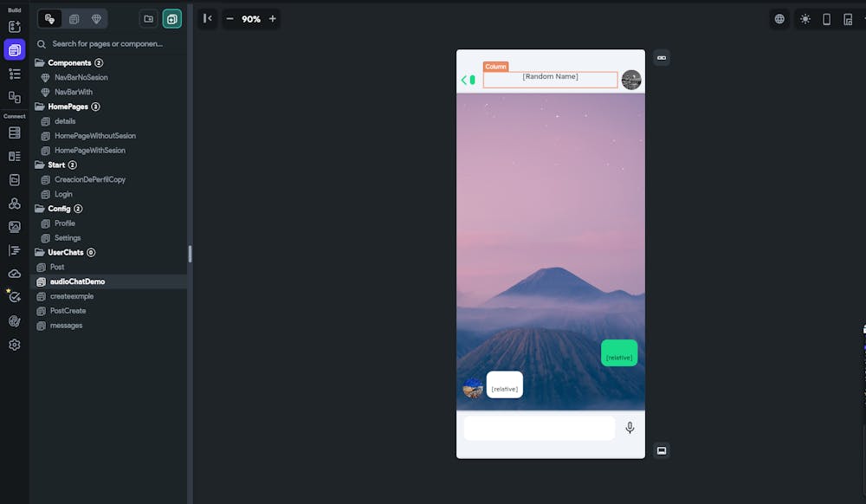Image resolution: width=866 pixels, height=504 pixels.
Task: Click the sender avatar beside white bubble
Action: click(473, 387)
